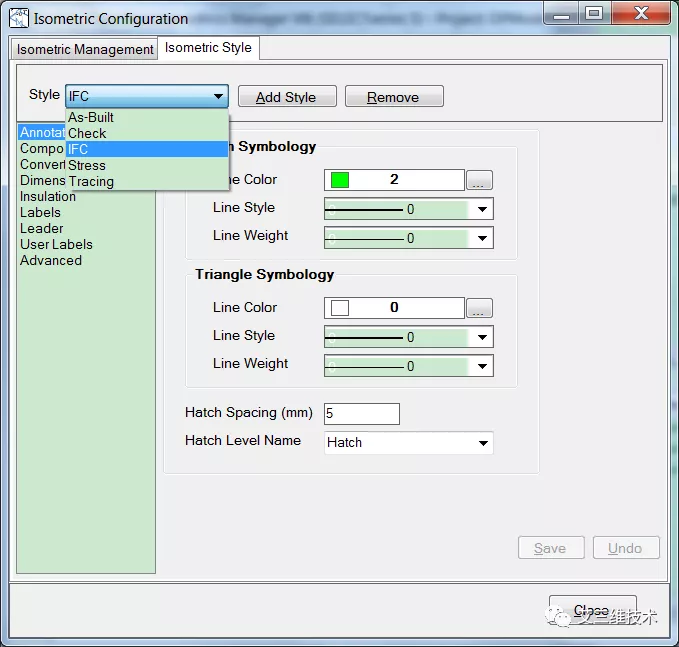The height and width of the screenshot is (647, 679).
Task: Select Advanced in the left category list
Action: pyautogui.click(x=51, y=260)
